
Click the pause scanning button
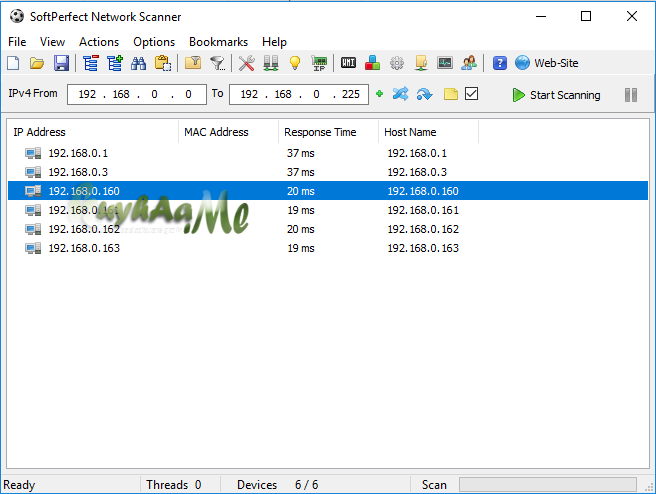(x=631, y=95)
